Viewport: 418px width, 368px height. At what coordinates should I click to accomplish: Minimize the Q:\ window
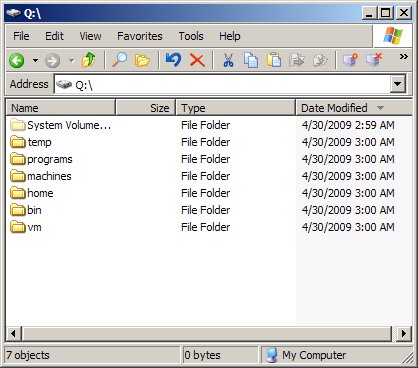tap(370, 13)
